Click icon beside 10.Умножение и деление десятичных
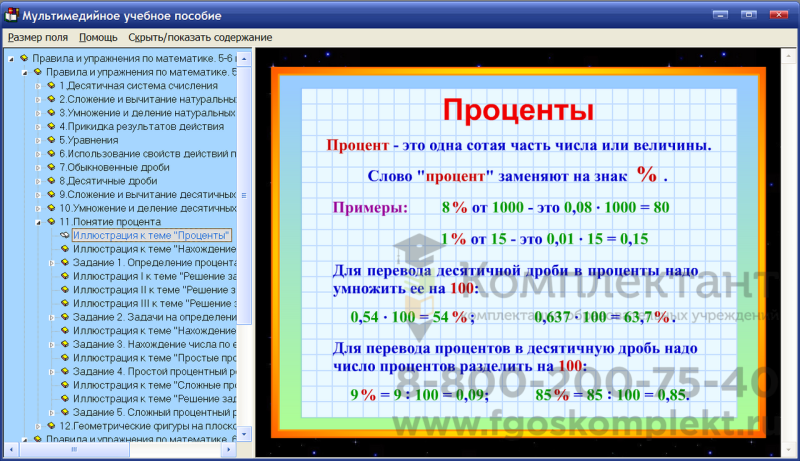The height and width of the screenshot is (461, 800). click(51, 208)
